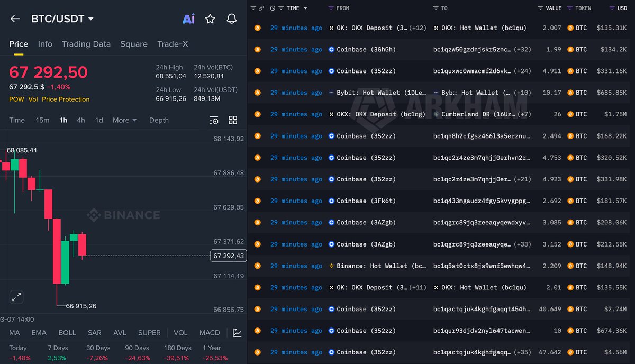Click $1.75M USD value cell
This screenshot has height=364, width=635.
615,114
